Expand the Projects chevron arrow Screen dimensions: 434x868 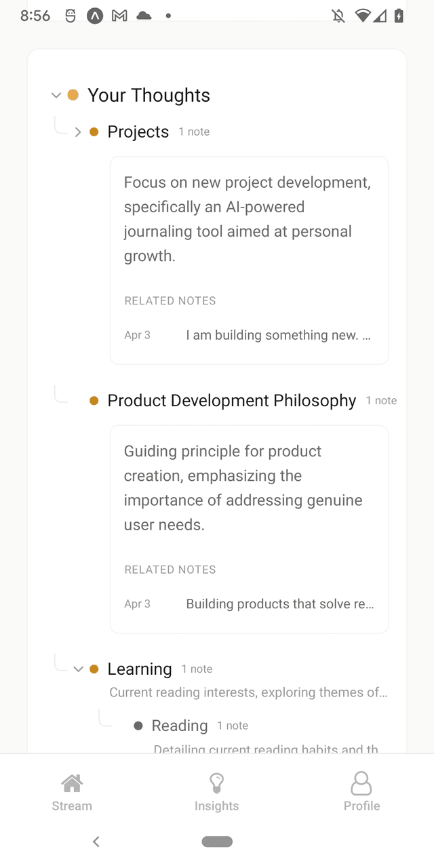pos(78,132)
